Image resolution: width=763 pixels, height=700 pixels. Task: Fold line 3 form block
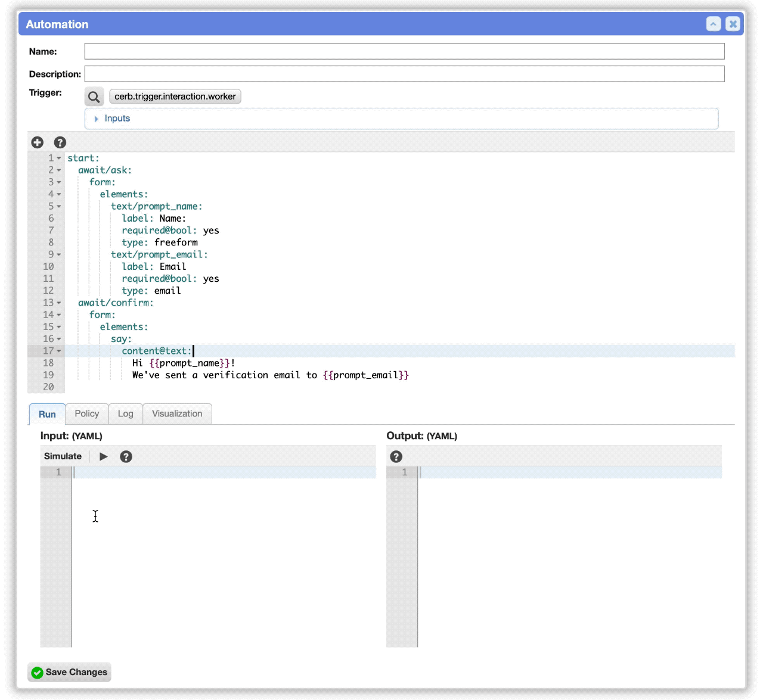pyautogui.click(x=59, y=182)
